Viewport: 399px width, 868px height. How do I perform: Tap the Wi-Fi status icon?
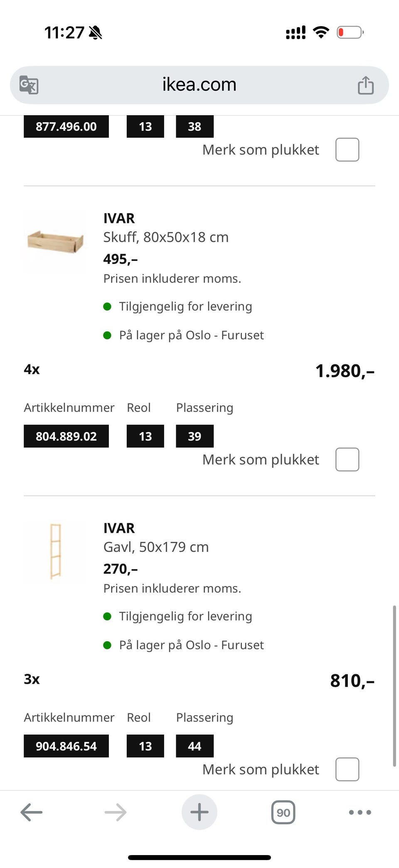click(321, 32)
